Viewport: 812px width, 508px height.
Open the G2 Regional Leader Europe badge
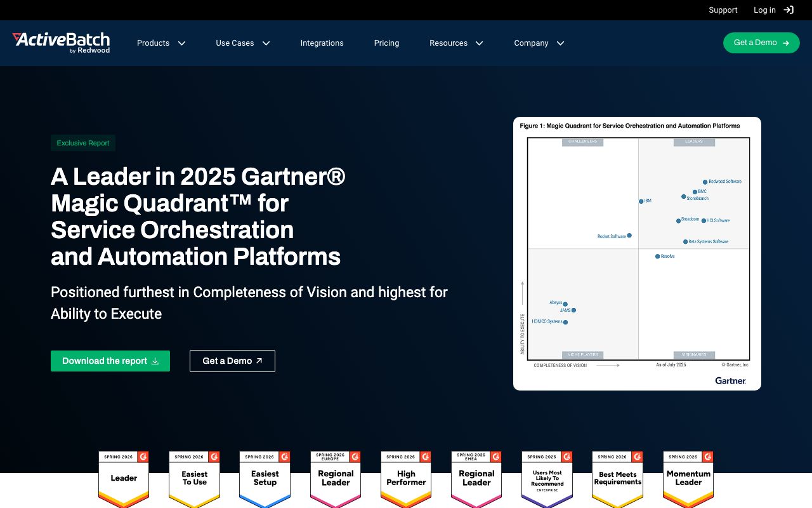[x=336, y=479]
